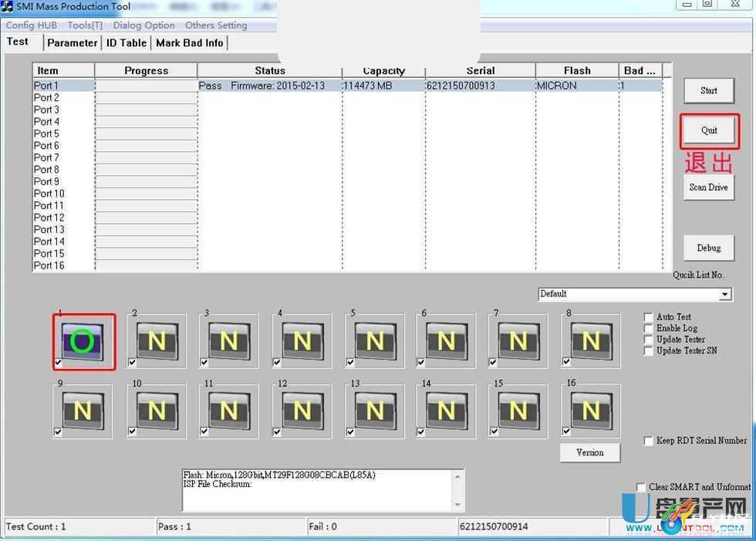756x541 pixels.
Task: Click port 7 N status icon
Action: 518,342
